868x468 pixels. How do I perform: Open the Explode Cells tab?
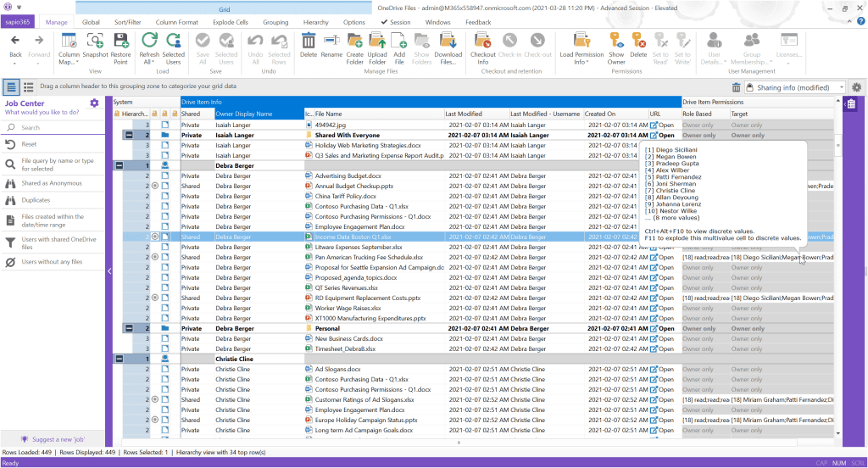click(231, 22)
